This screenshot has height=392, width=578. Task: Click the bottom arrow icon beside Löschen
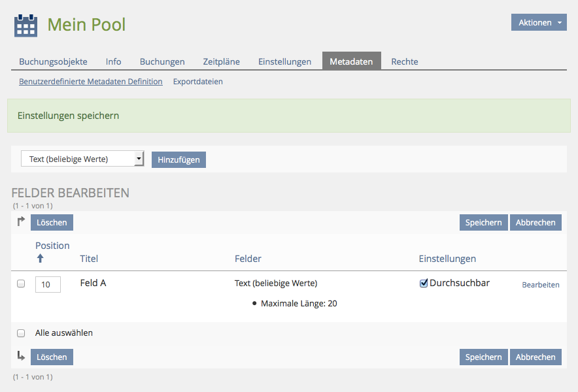click(x=21, y=357)
